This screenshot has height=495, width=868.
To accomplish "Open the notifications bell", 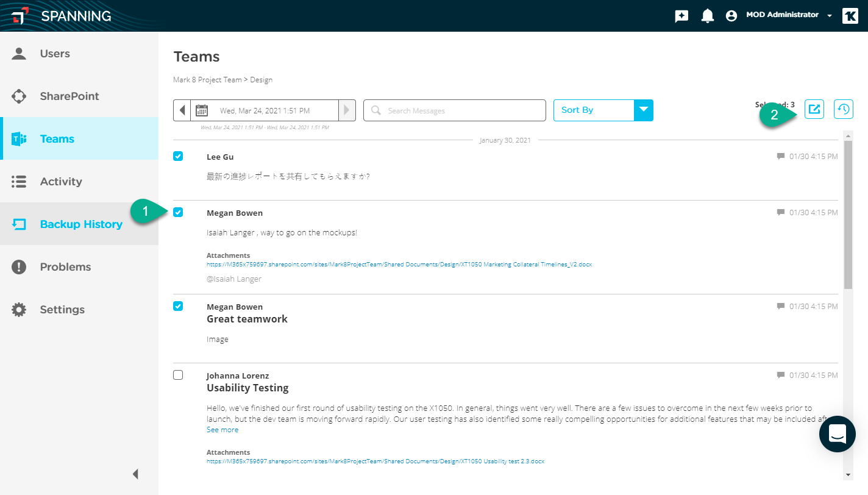I will [x=707, y=16].
